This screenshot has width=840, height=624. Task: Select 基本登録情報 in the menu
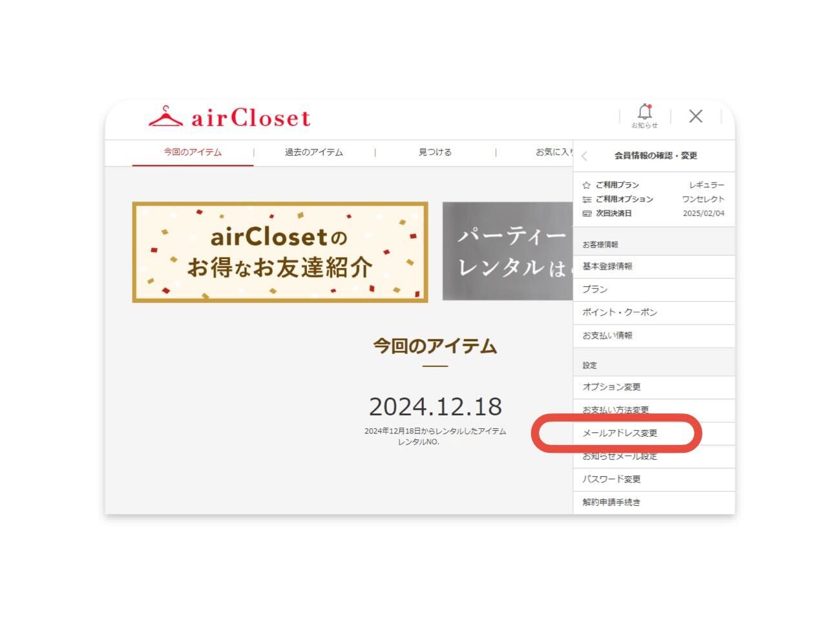tap(654, 267)
